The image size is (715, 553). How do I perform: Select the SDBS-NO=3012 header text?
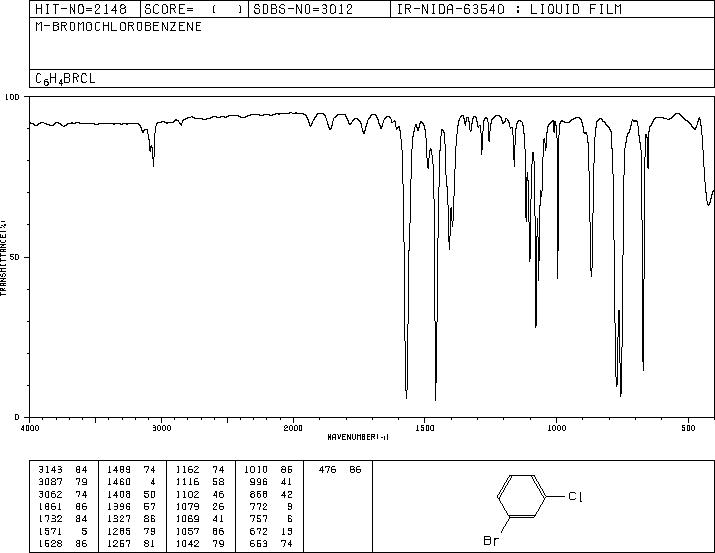coord(303,9)
